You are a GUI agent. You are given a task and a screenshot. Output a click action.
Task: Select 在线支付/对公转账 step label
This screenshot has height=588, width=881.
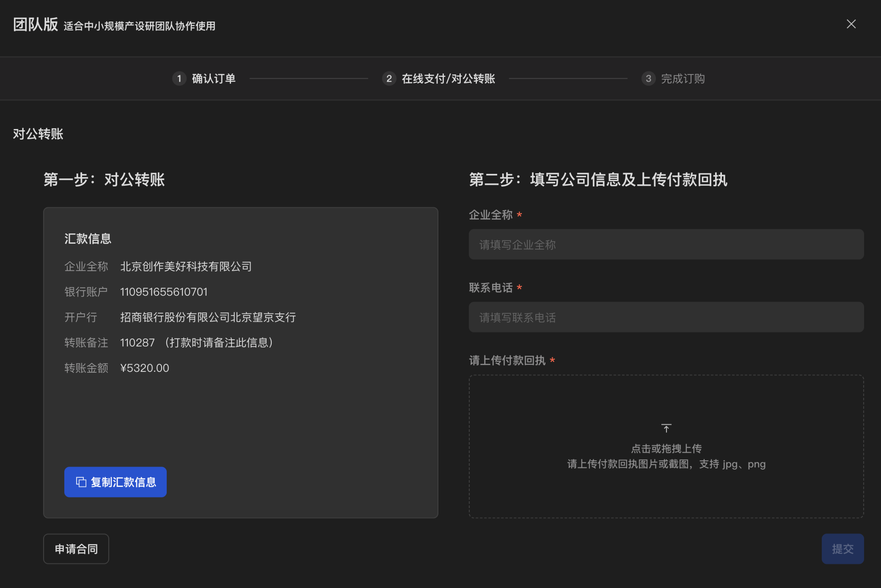click(x=448, y=79)
